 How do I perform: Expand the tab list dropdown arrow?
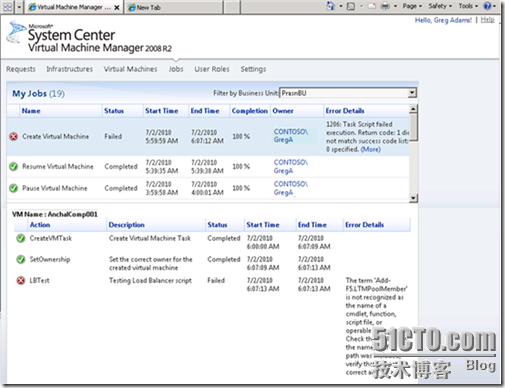20,7
